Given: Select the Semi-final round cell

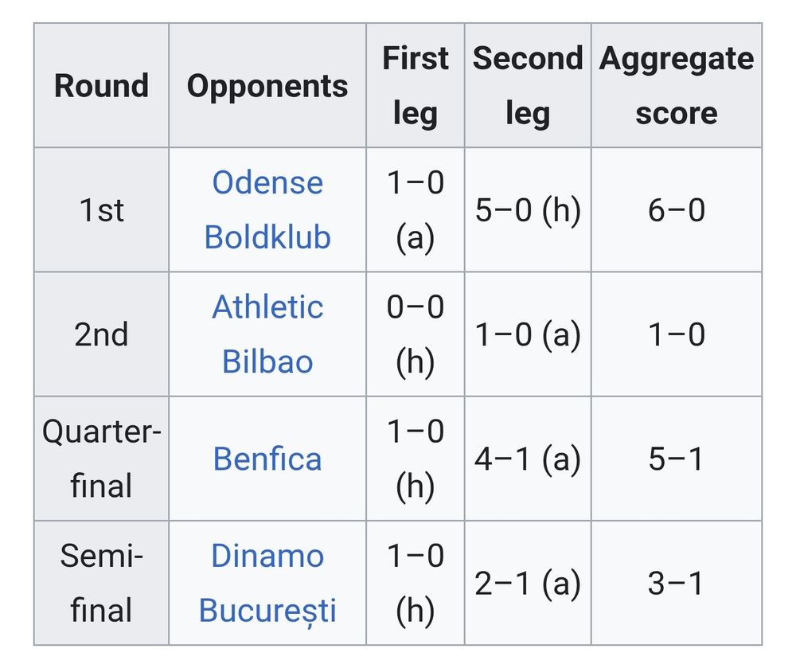Looking at the screenshot, I should click(102, 583).
